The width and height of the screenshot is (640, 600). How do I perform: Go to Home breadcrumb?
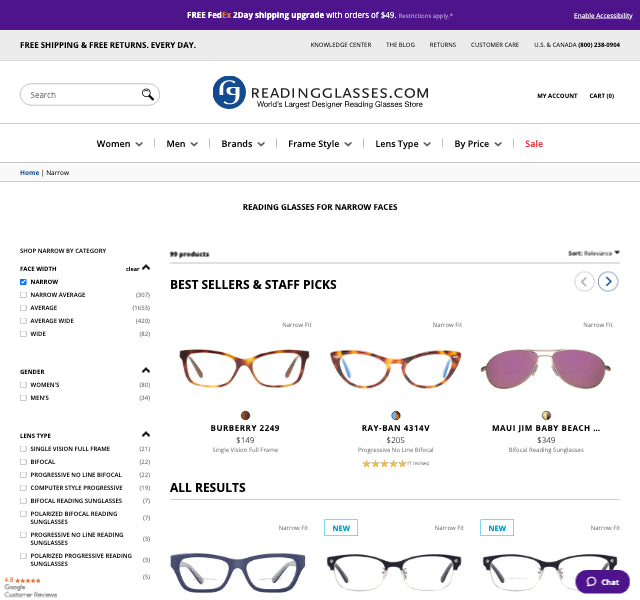coord(29,173)
